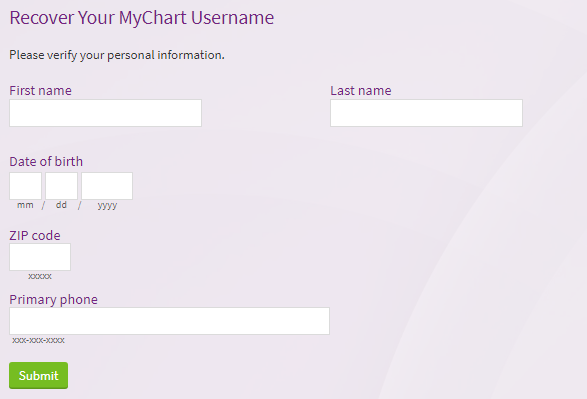Click the 'mm' hint under date
This screenshot has height=399, width=587.
point(25,205)
